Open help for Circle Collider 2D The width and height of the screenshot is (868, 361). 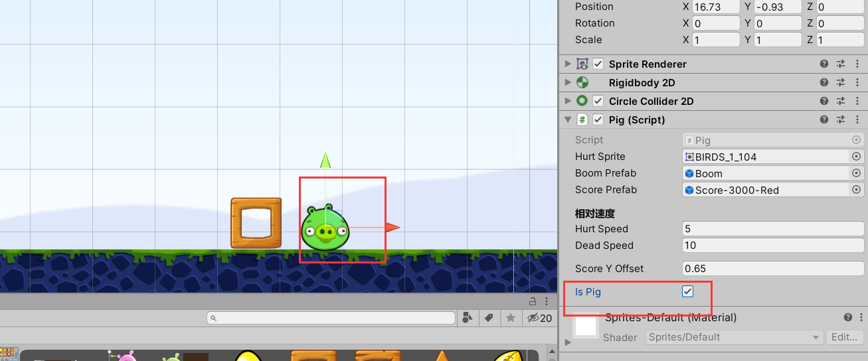coord(824,102)
